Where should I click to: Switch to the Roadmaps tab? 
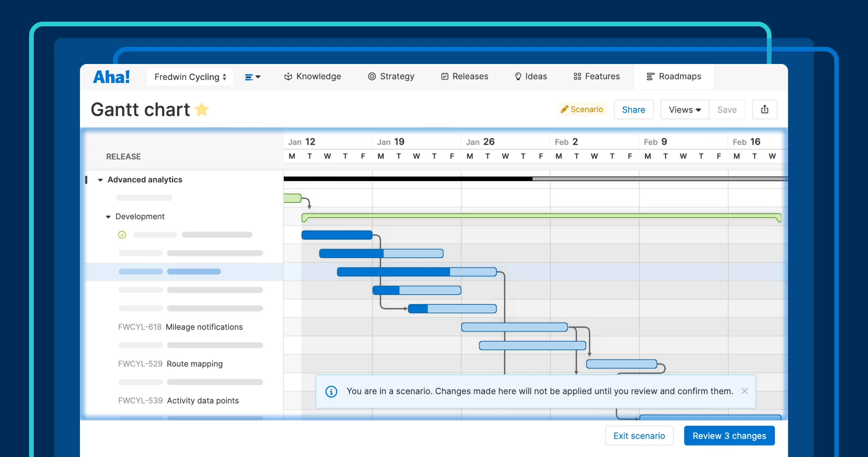coord(674,77)
